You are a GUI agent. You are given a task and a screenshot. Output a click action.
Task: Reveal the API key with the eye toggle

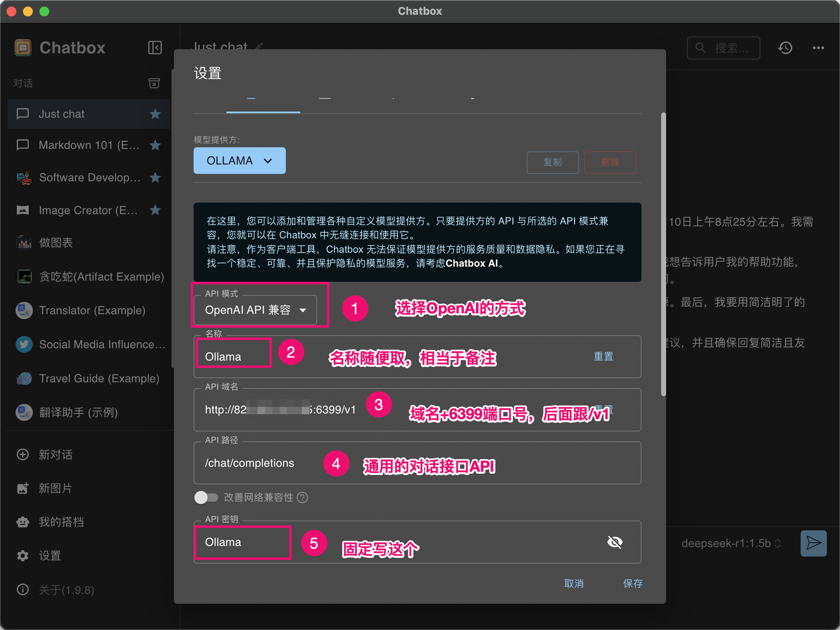click(615, 542)
